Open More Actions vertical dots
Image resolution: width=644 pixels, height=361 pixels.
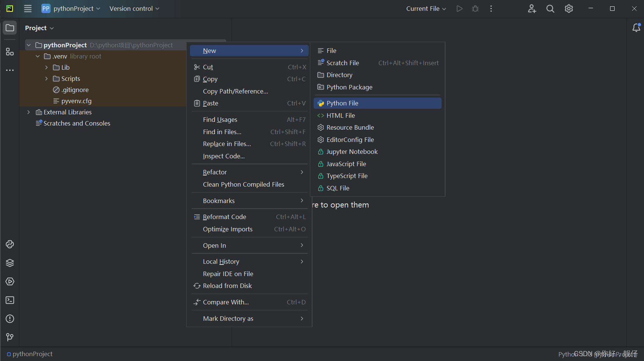[x=491, y=9]
